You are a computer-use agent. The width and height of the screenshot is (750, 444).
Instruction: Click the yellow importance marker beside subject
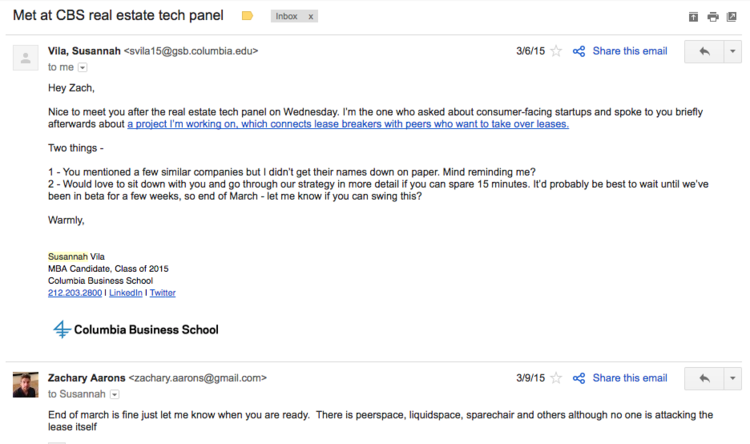click(x=248, y=17)
